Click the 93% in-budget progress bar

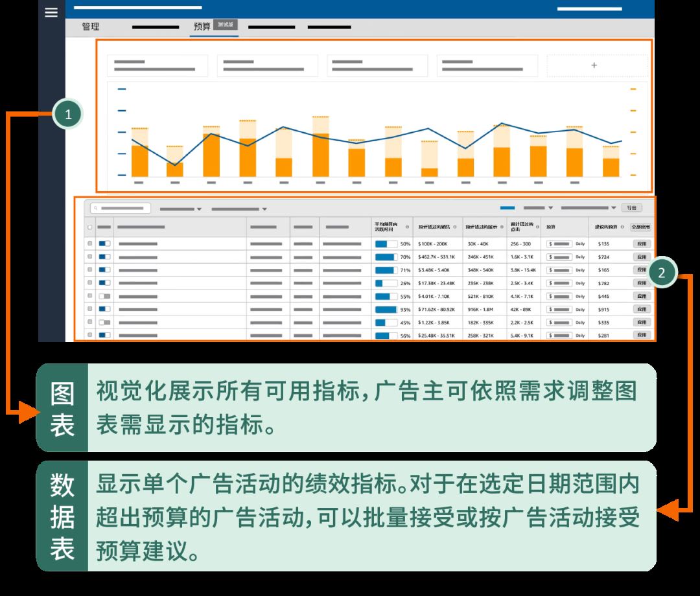386,309
